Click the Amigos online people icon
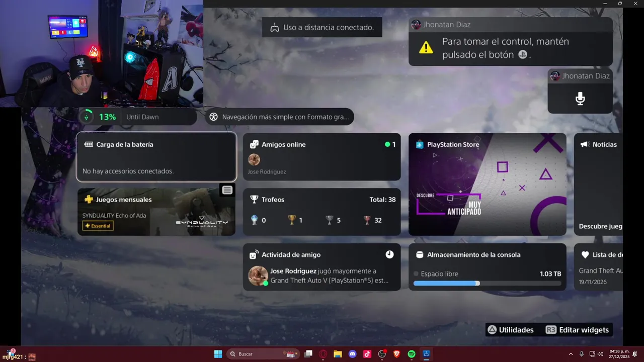 click(254, 144)
